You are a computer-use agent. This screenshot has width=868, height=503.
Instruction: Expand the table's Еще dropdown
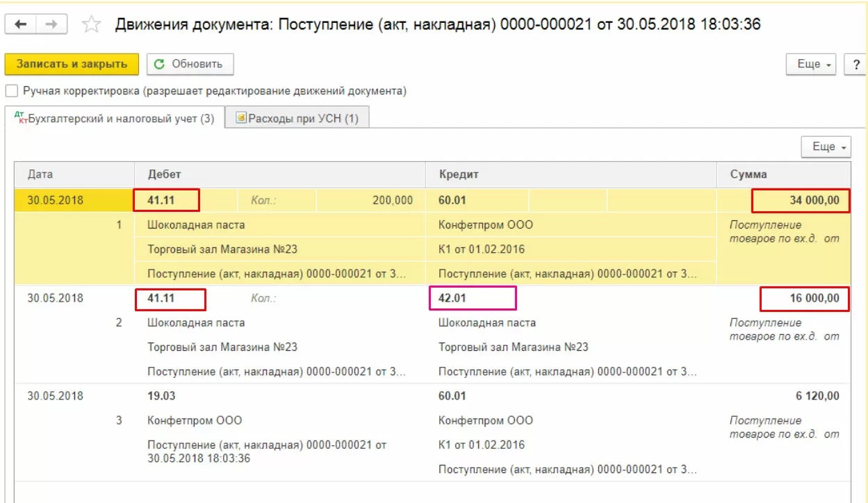[826, 147]
